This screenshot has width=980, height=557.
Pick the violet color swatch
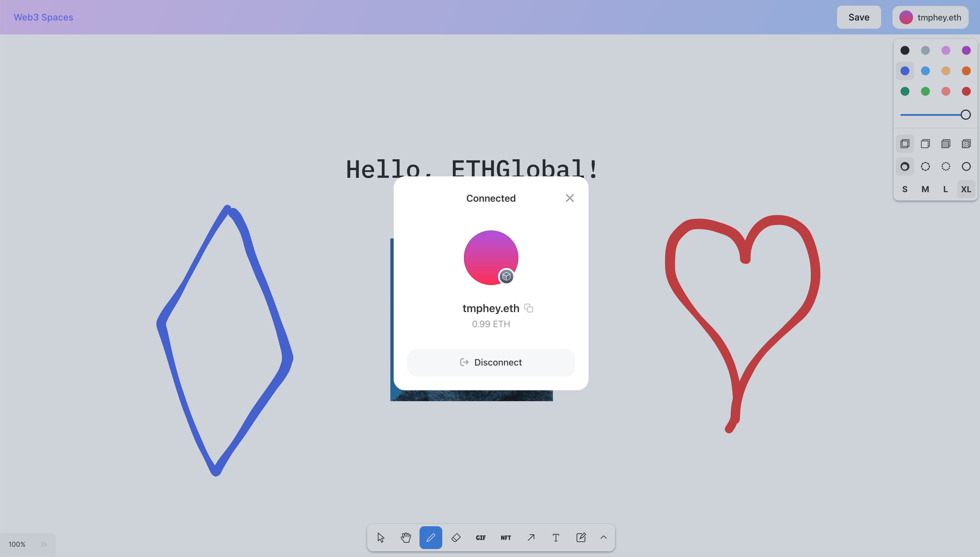(x=966, y=50)
